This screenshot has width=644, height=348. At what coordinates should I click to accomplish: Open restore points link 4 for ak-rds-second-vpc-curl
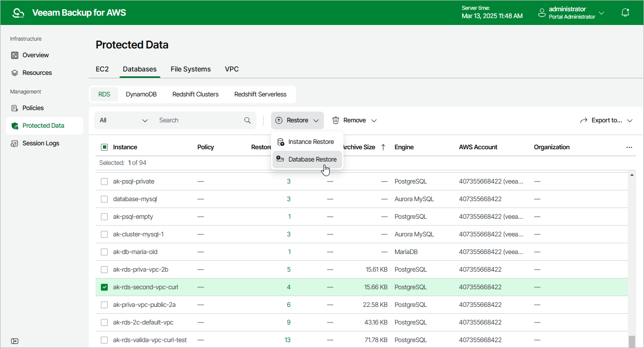pos(289,287)
